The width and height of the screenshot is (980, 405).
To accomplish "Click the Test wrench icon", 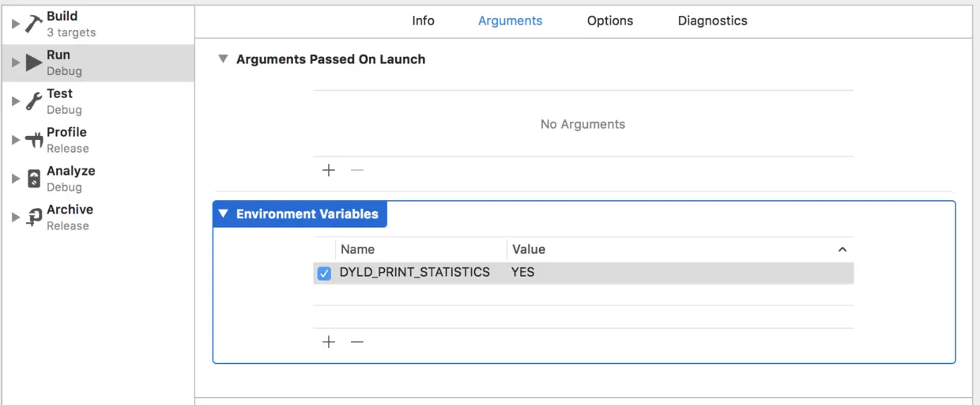I will coord(34,101).
